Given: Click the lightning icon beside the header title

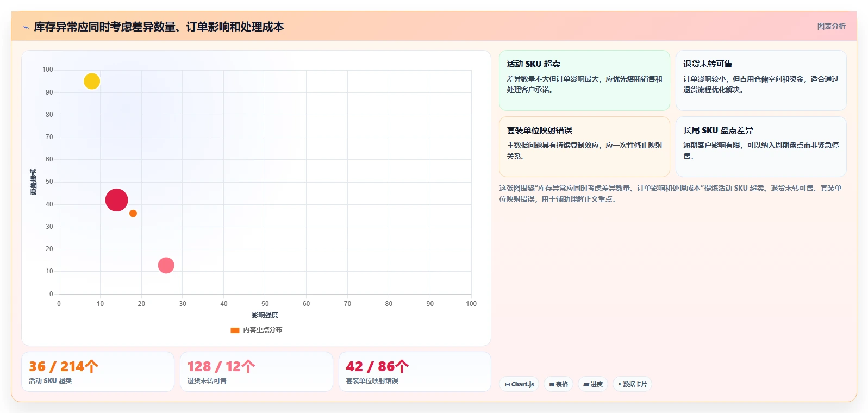Looking at the screenshot, I should pyautogui.click(x=26, y=27).
